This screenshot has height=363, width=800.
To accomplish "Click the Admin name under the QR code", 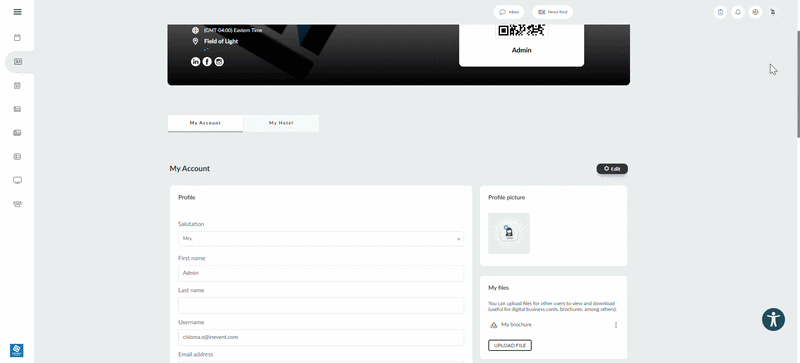I will tap(521, 50).
